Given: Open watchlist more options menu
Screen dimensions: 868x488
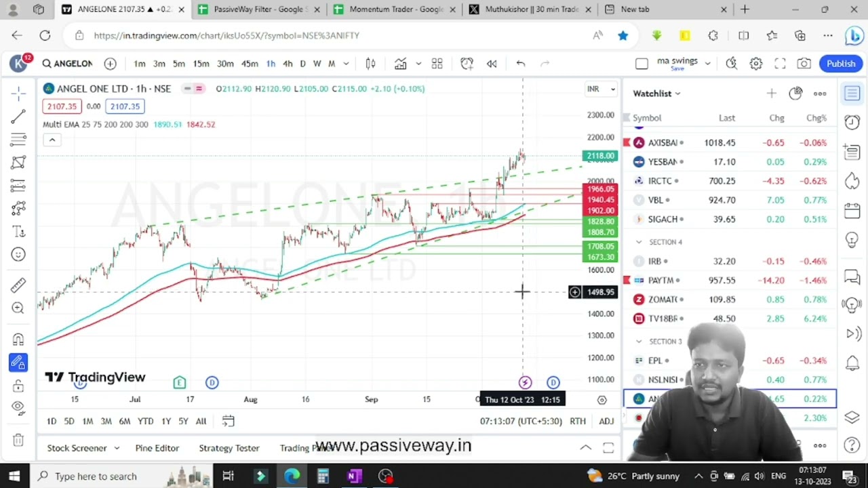Looking at the screenshot, I should [x=820, y=94].
